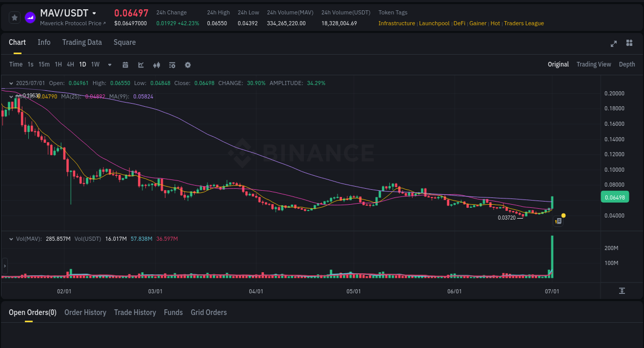This screenshot has height=348, width=644.
Task: Expand chart to fullscreen with arrows icon
Action: tap(613, 44)
